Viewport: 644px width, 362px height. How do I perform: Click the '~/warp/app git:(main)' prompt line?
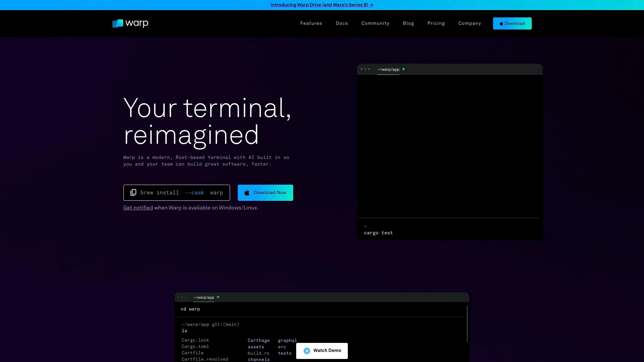pyautogui.click(x=210, y=324)
